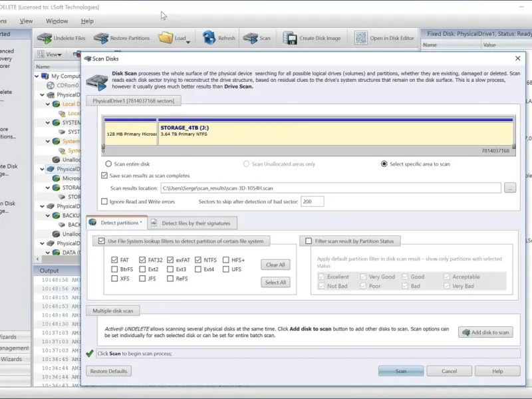The width and height of the screenshot is (532, 399).
Task: Uncheck Save scan results as scan completes
Action: coord(104,176)
